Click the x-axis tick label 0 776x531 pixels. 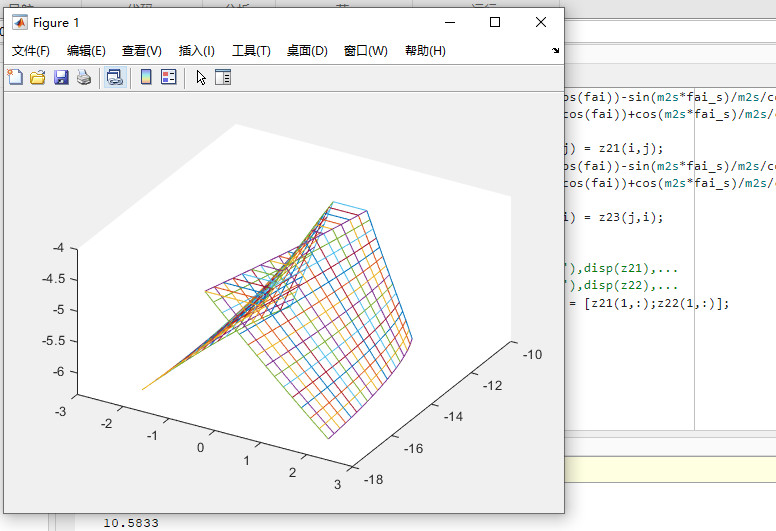coord(200,448)
